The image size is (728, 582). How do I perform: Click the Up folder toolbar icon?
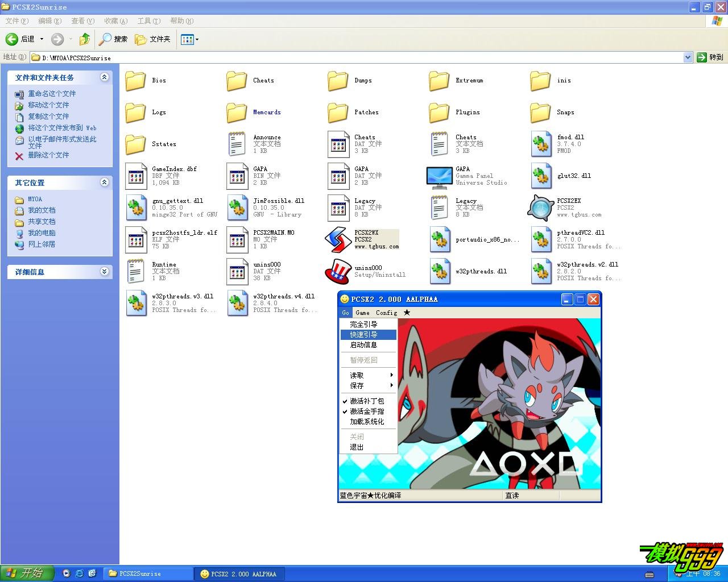tap(85, 39)
